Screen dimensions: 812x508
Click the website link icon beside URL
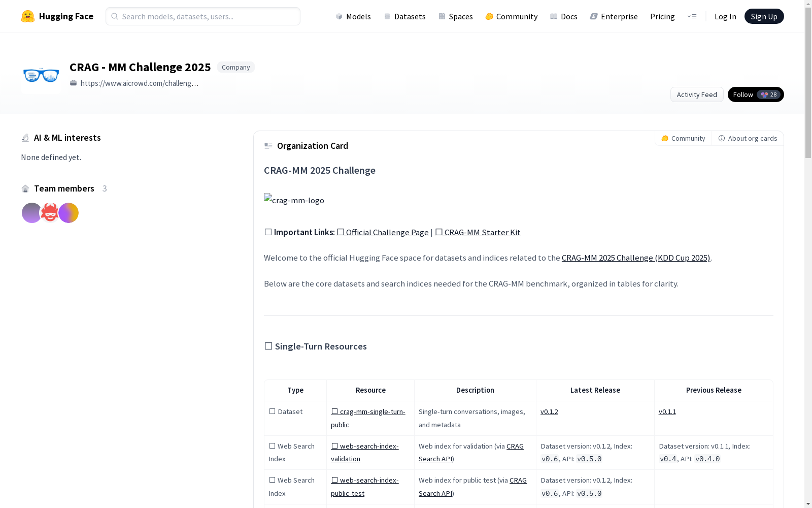74,83
